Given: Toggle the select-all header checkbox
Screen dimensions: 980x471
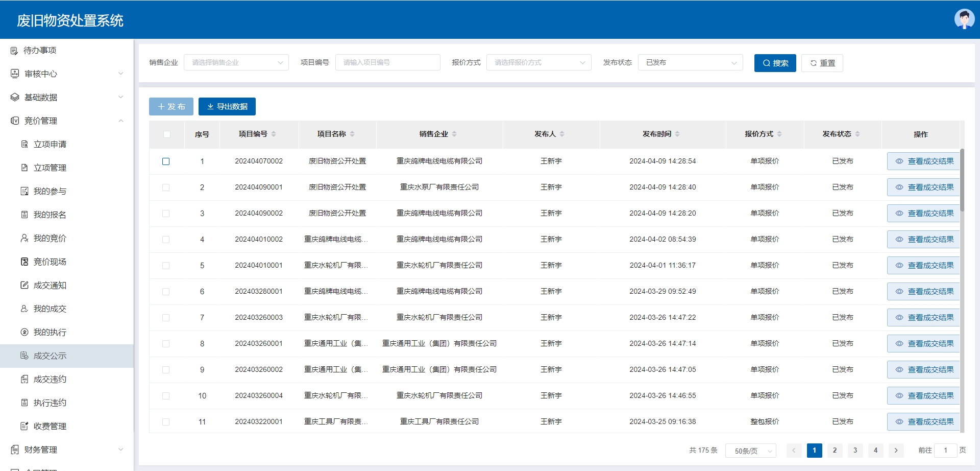Looking at the screenshot, I should [166, 134].
